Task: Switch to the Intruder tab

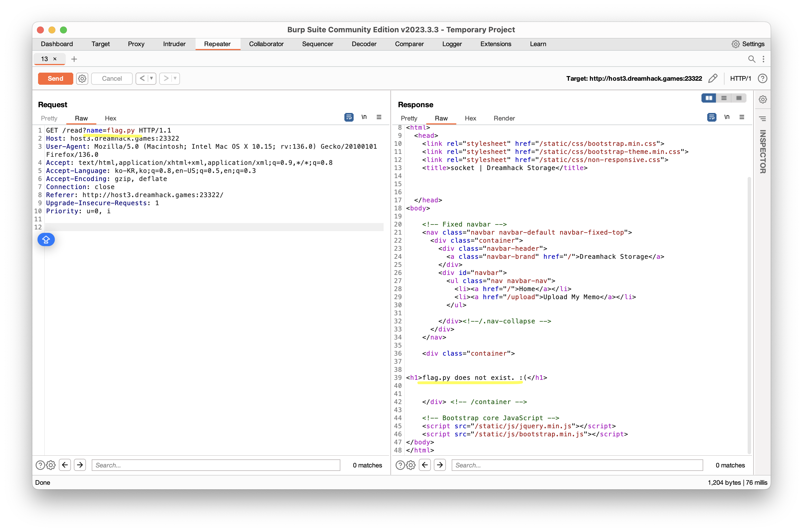Action: pyautogui.click(x=174, y=44)
